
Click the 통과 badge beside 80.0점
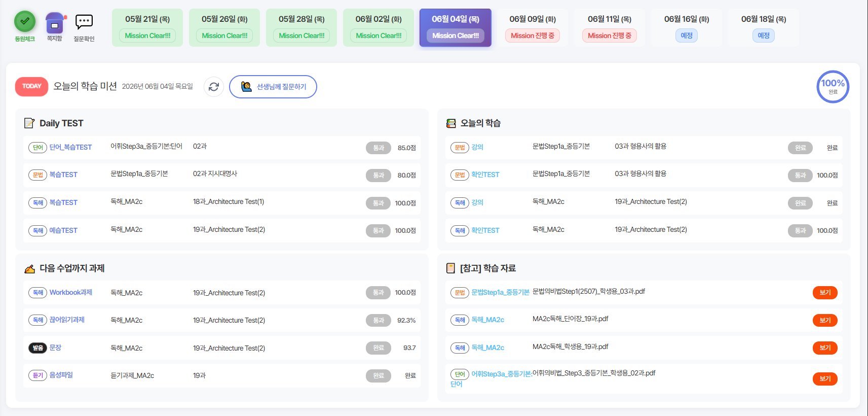[x=379, y=175]
